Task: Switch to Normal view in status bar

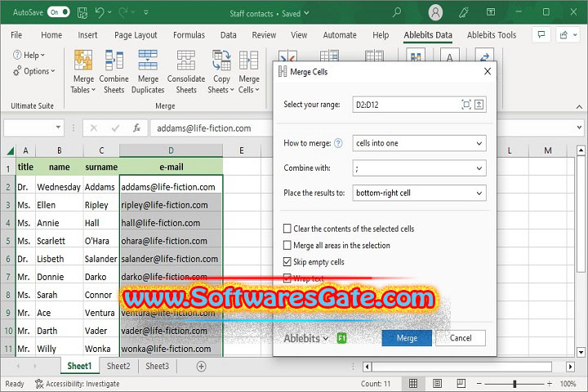Action: tap(413, 383)
